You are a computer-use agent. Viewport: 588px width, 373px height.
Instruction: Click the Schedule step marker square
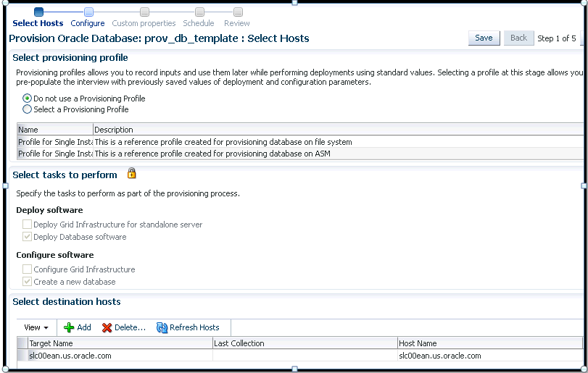(200, 12)
